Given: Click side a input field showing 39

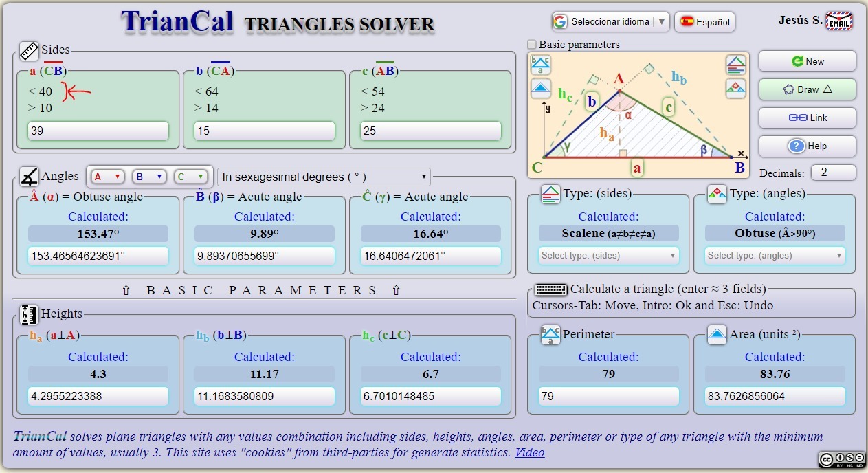Looking at the screenshot, I should pyautogui.click(x=98, y=131).
